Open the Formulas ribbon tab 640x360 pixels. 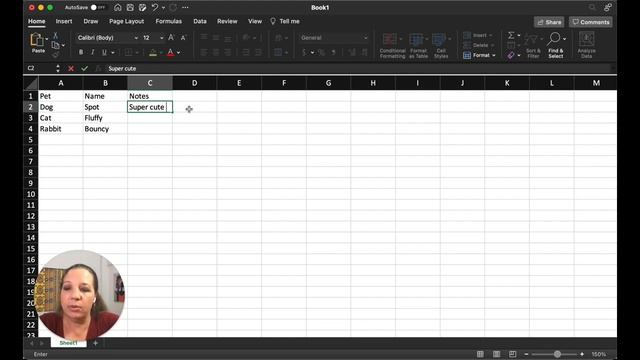tap(169, 21)
